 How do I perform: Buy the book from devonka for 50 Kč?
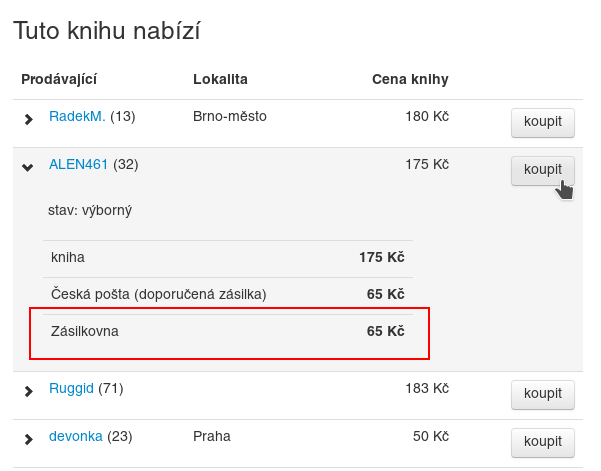[x=543, y=442]
